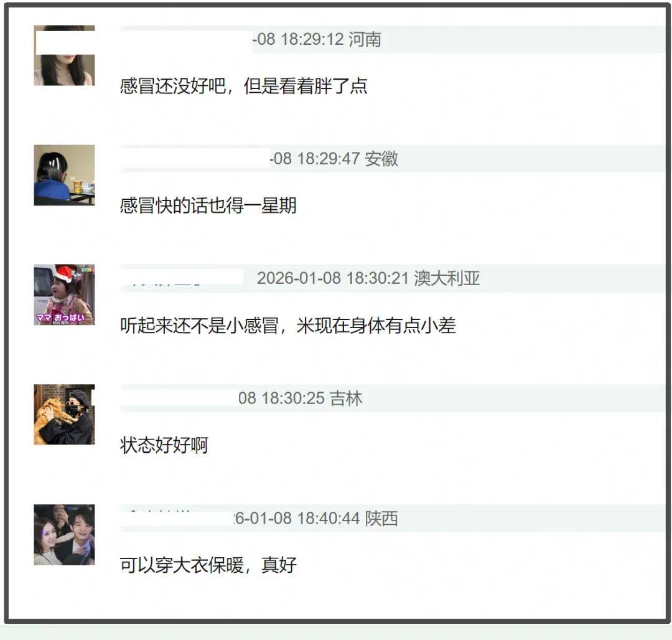This screenshot has height=640, width=672.
Task: Click the comment 可以穿大衣保暖，真好
Action: [208, 565]
